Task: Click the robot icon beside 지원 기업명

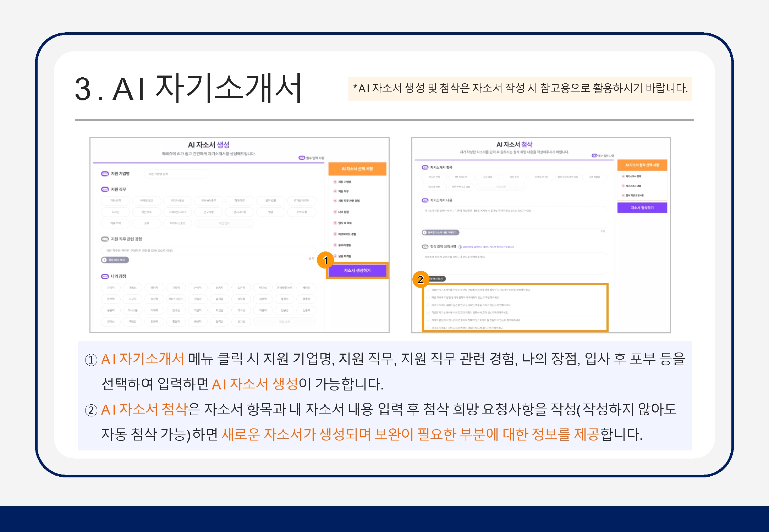Action: point(105,174)
